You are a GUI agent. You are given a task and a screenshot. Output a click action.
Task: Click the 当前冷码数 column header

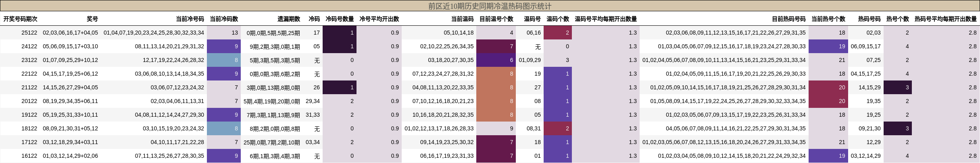pyautogui.click(x=224, y=19)
